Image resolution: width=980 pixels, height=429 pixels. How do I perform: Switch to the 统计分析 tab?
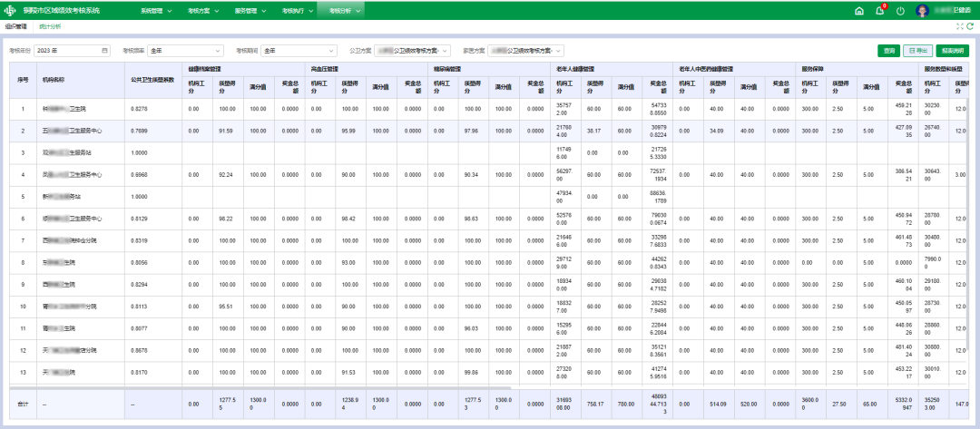click(x=50, y=27)
